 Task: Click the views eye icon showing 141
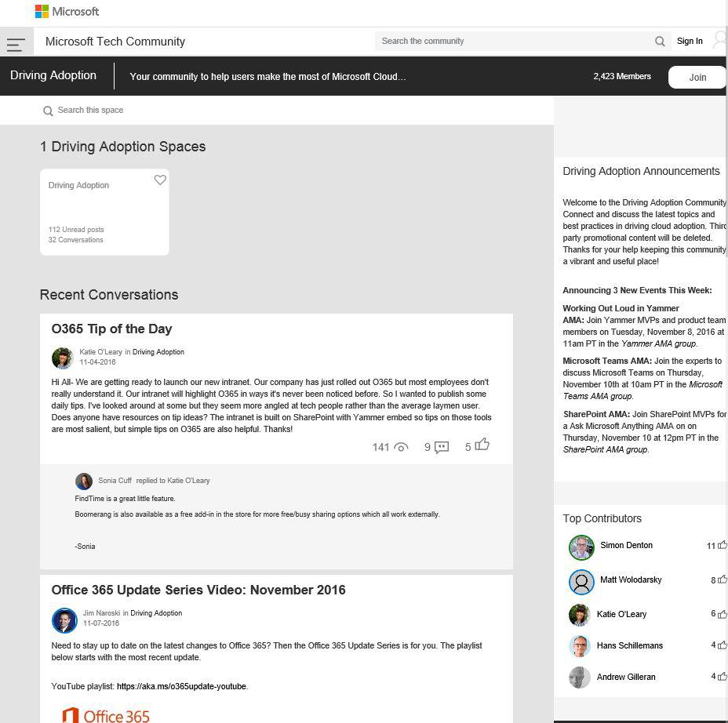(x=401, y=447)
